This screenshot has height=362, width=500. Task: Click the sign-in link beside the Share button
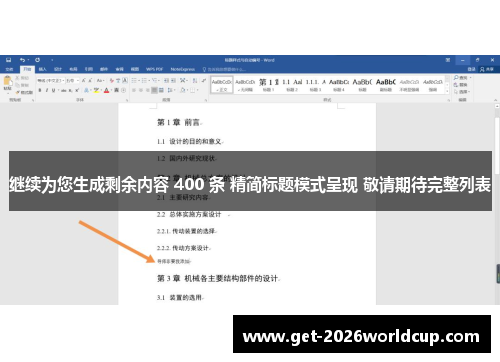coord(471,69)
